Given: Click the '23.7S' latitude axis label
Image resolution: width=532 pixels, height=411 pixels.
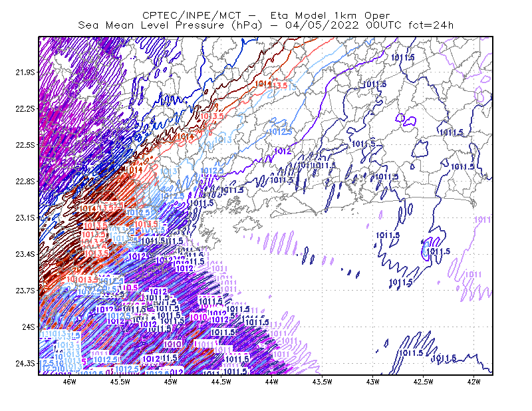Looking at the screenshot, I should [x=25, y=291].
